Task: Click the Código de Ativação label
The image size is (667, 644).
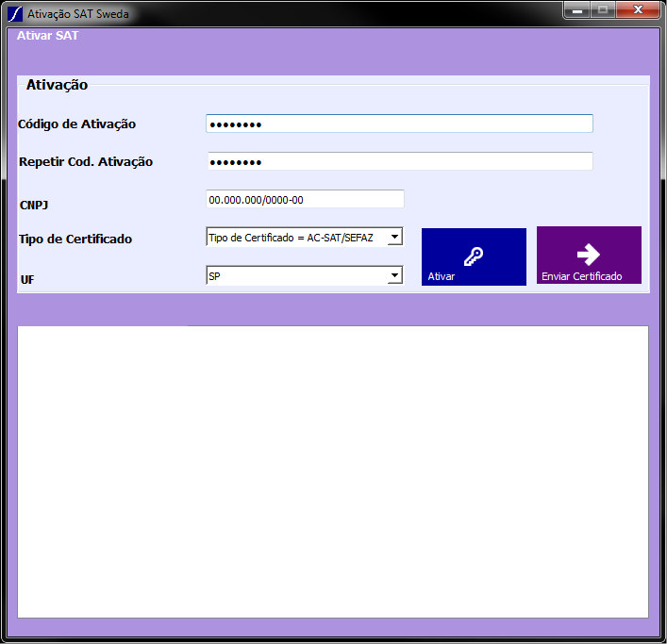Action: (x=77, y=124)
